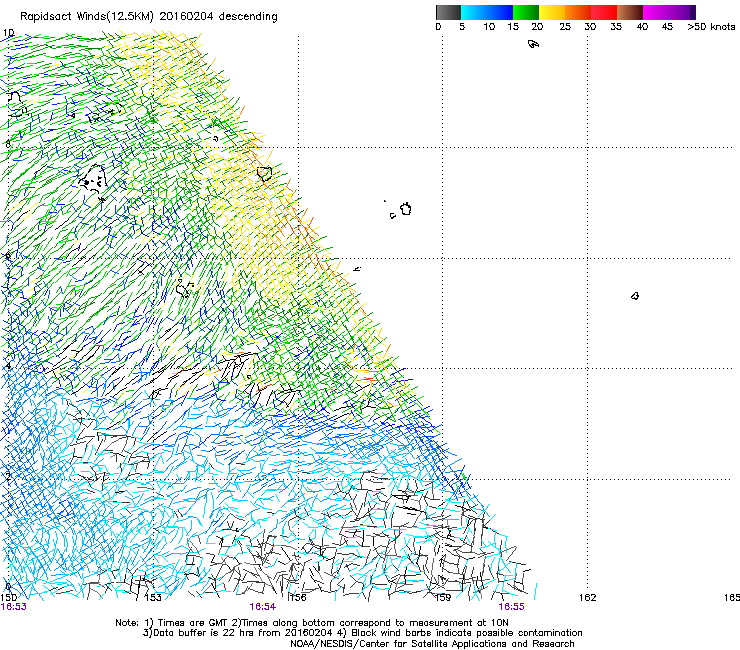Click the legend label '40' under the color bar
The height and width of the screenshot is (650, 740).
point(642,27)
